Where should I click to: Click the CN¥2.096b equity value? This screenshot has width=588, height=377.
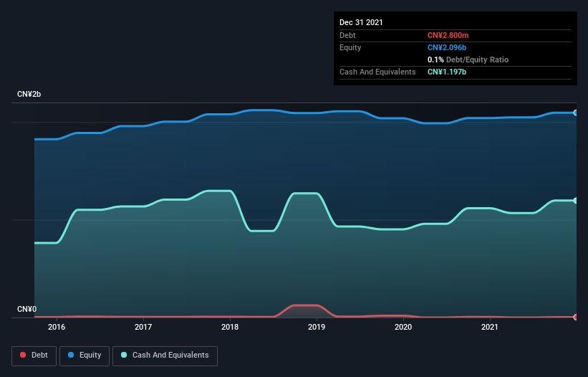click(447, 47)
